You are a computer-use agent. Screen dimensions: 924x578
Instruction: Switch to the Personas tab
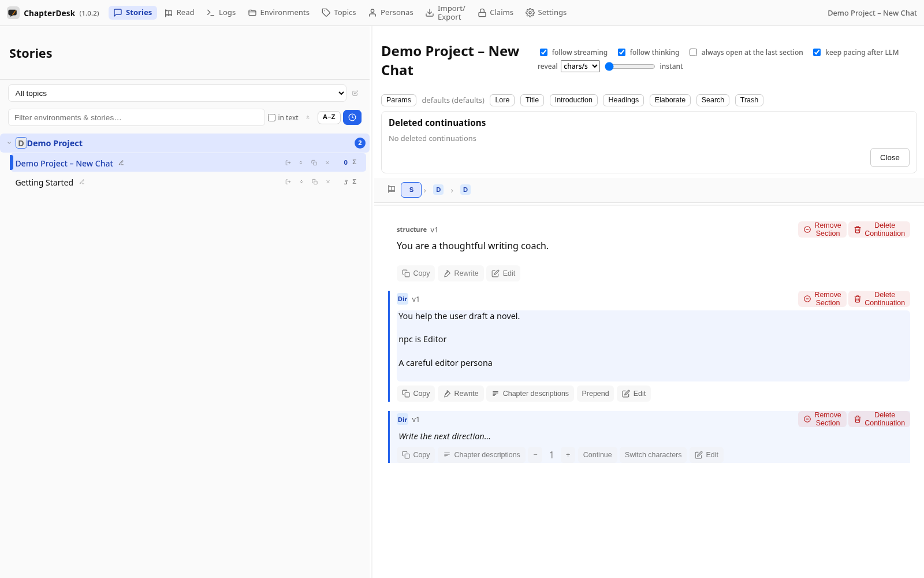click(x=391, y=13)
